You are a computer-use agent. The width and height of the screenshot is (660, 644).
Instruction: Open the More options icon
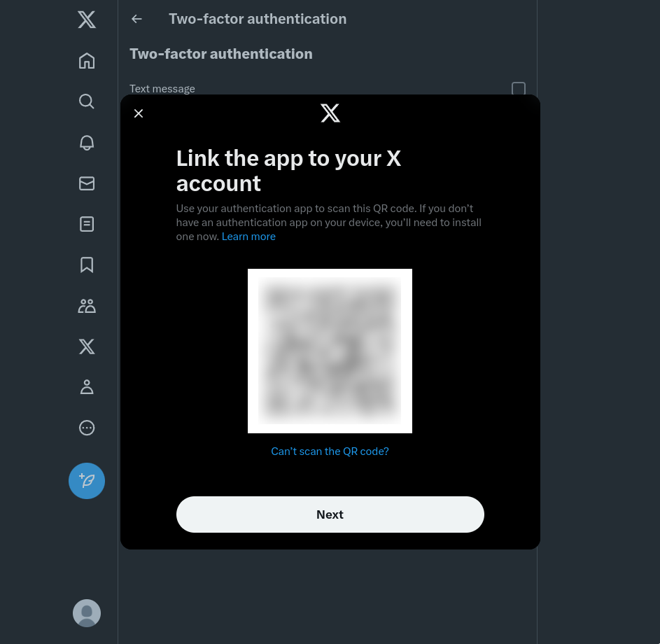pyautogui.click(x=87, y=428)
